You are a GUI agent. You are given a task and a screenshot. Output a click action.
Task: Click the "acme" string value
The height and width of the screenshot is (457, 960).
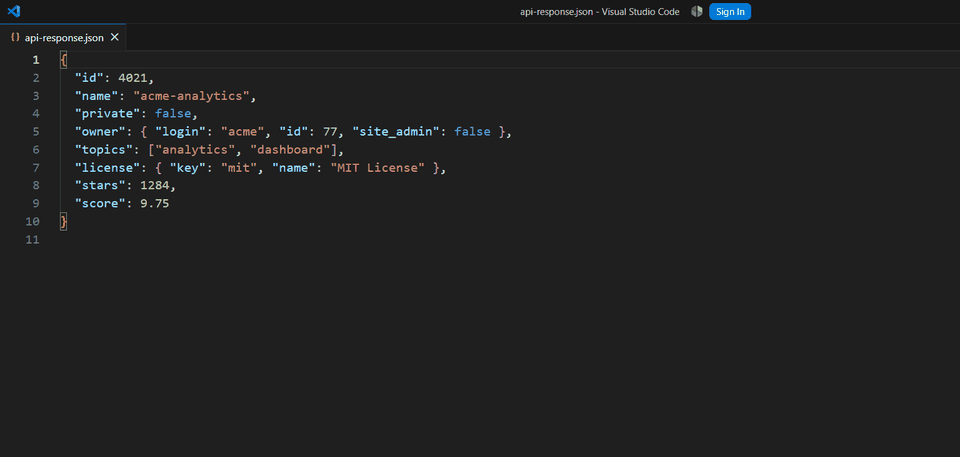click(x=242, y=132)
